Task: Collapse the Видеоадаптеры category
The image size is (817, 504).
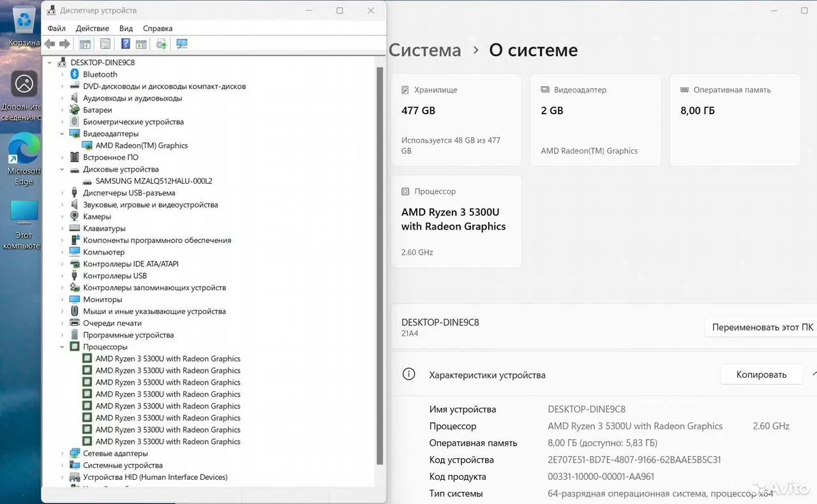Action: click(x=62, y=134)
